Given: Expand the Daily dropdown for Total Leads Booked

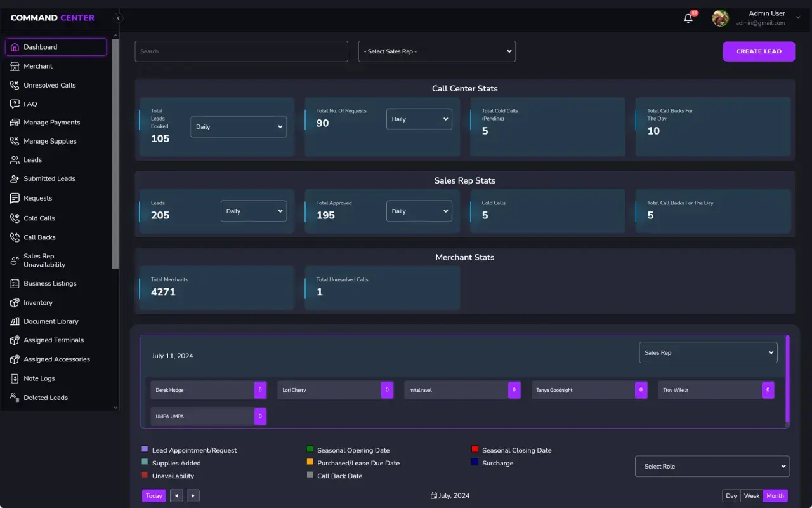Looking at the screenshot, I should pyautogui.click(x=238, y=127).
